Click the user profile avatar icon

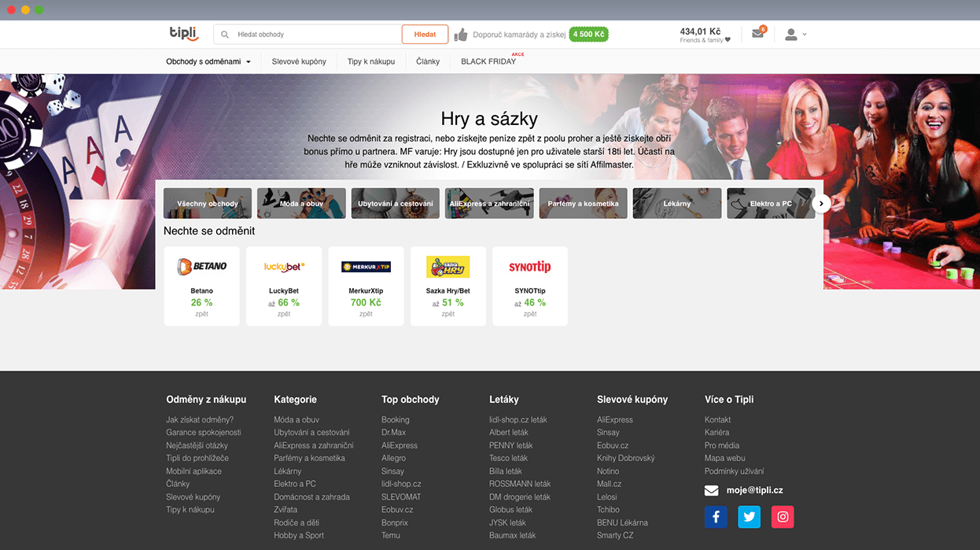coord(791,35)
